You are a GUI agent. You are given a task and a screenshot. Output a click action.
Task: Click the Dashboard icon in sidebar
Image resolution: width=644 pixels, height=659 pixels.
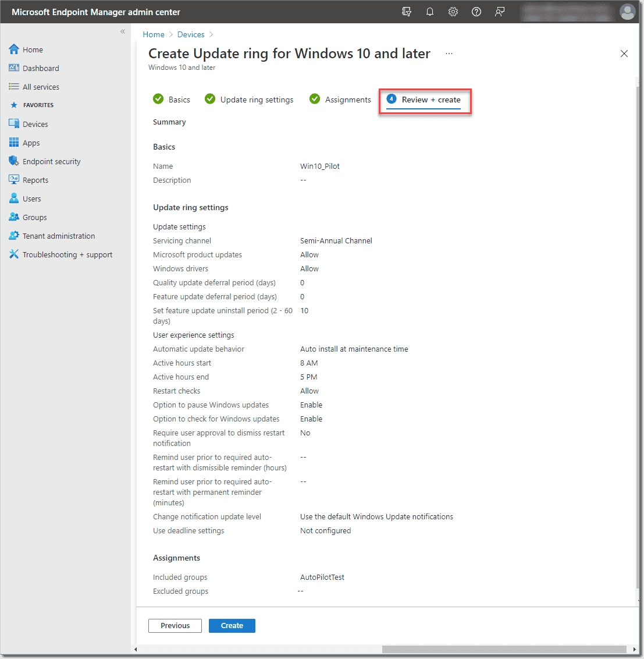pyautogui.click(x=14, y=68)
